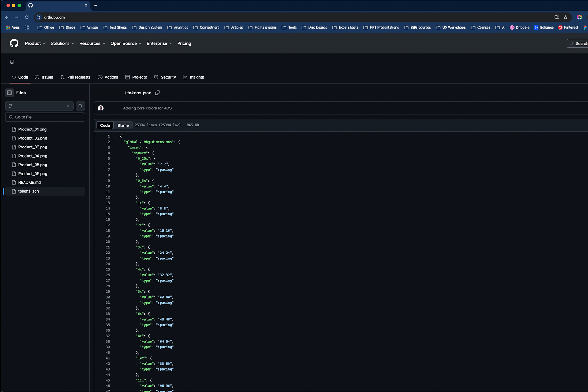Expand the Open Source menu
The height and width of the screenshot is (392, 588).
[126, 43]
